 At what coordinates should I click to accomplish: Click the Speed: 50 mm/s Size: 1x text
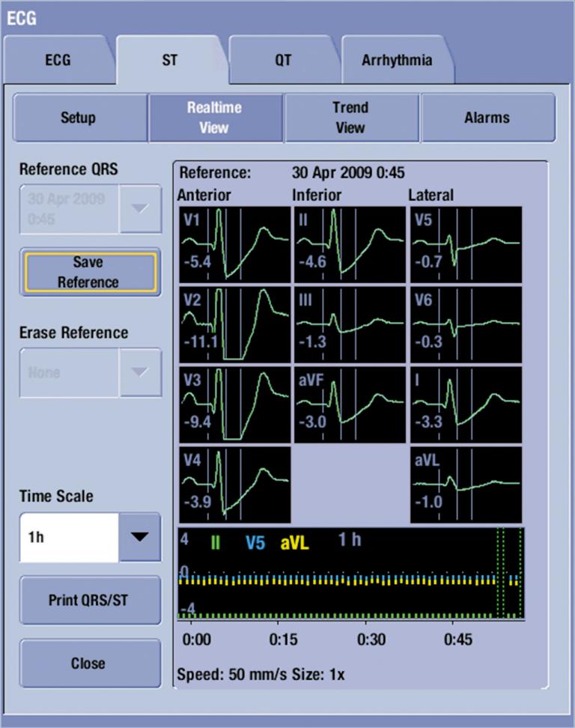(261, 674)
